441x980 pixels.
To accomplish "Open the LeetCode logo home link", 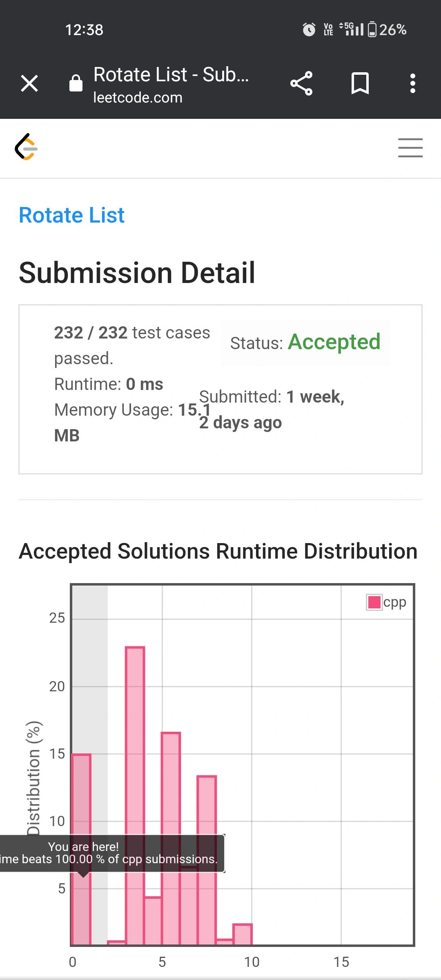I will tap(26, 147).
